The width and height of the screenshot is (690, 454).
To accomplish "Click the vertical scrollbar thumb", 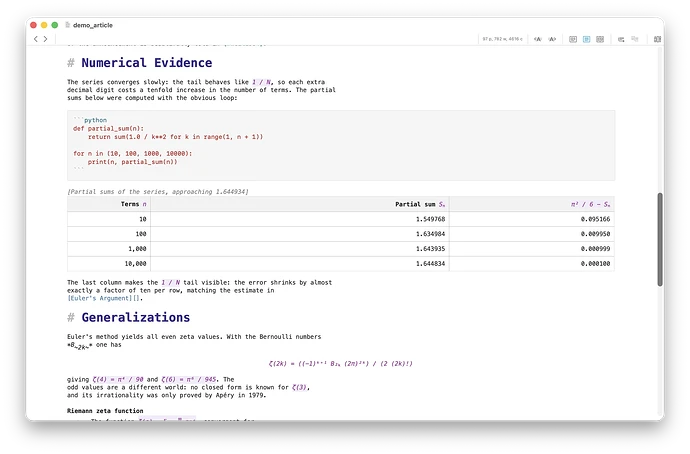I will click(x=660, y=240).
